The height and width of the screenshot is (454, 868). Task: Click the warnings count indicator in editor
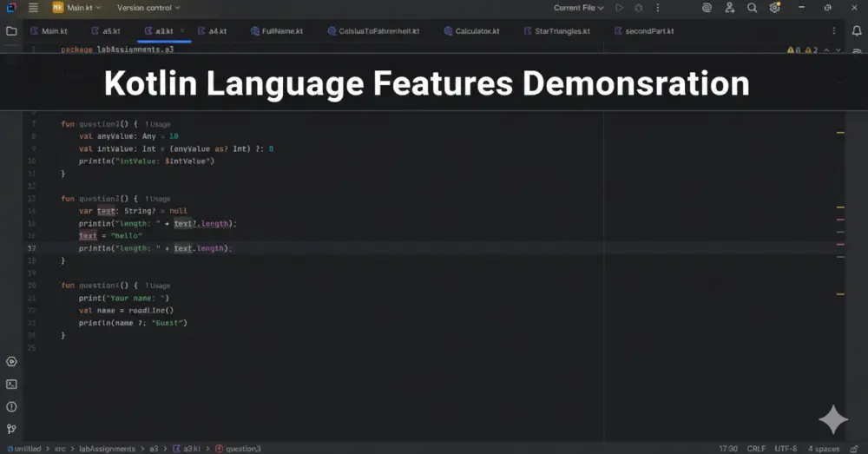803,49
